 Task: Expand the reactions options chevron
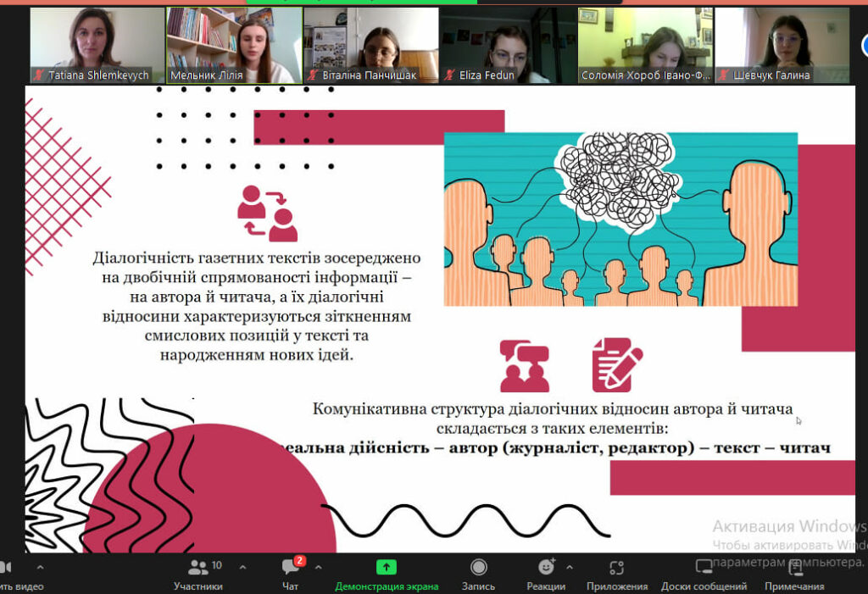[x=570, y=568]
